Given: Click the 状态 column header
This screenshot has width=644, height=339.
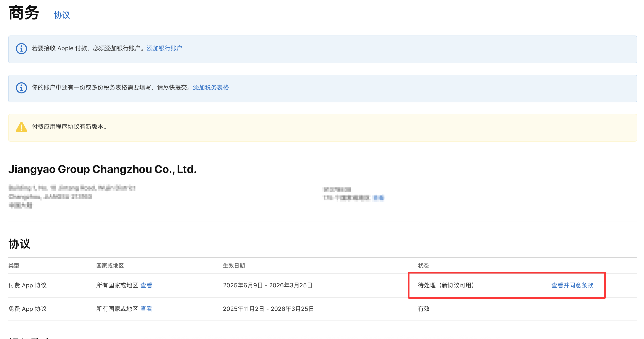Looking at the screenshot, I should point(423,265).
